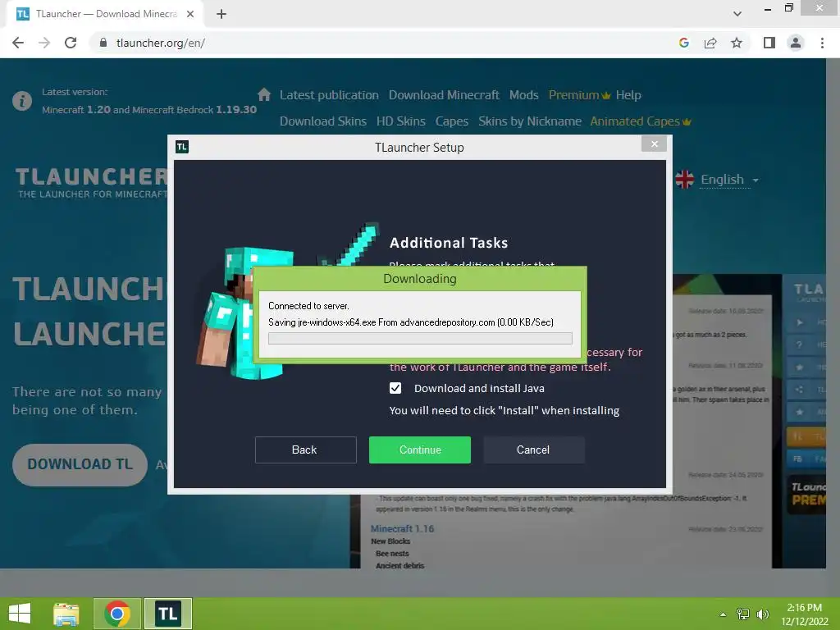
Task: Open the Skins by Nickname link
Action: click(x=530, y=121)
